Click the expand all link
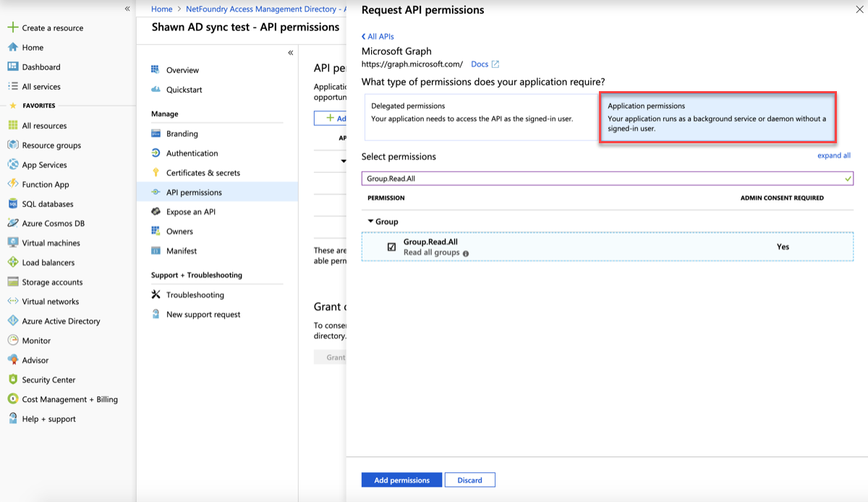The image size is (868, 502). click(834, 156)
